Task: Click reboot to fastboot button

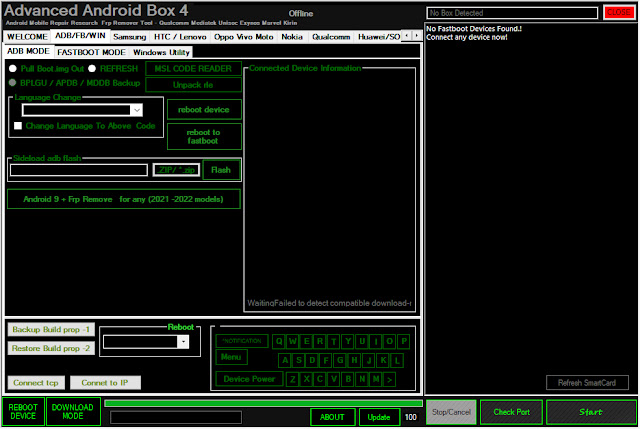Action: click(x=204, y=136)
